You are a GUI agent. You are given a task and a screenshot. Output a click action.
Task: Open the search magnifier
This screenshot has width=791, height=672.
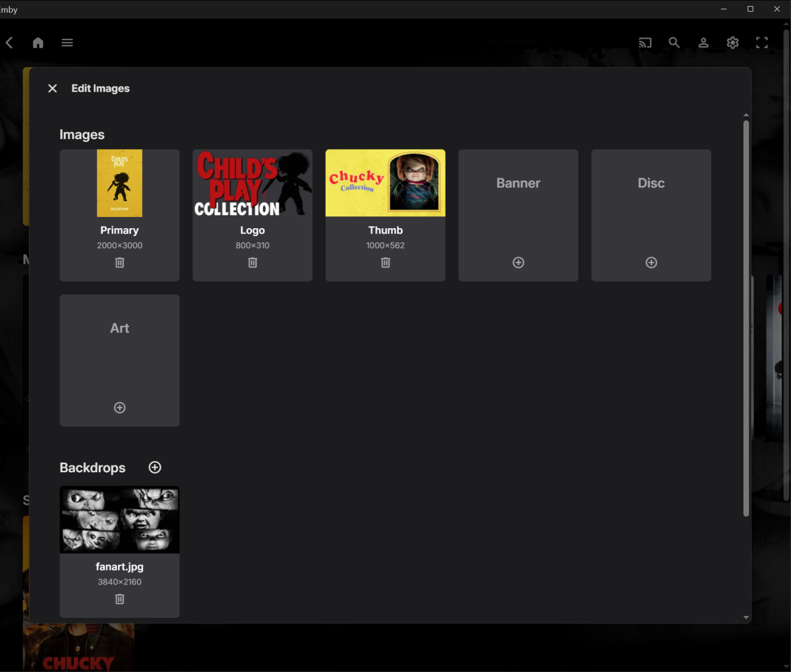pyautogui.click(x=674, y=43)
